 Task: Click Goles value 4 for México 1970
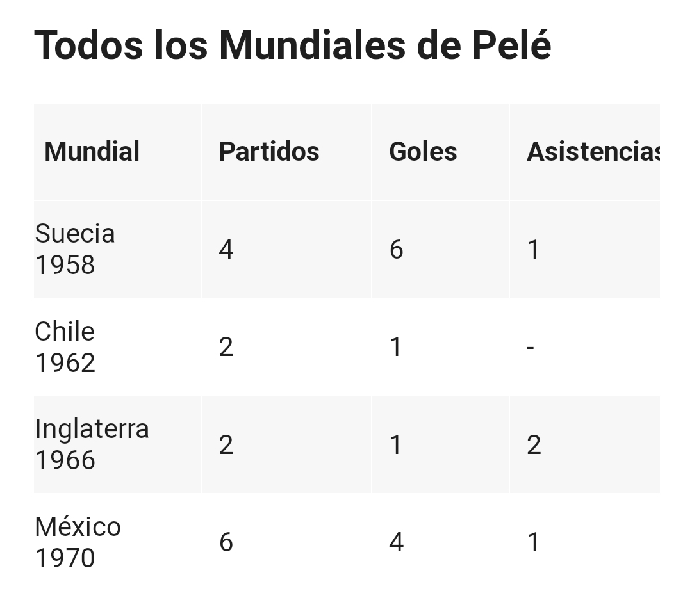tap(397, 542)
